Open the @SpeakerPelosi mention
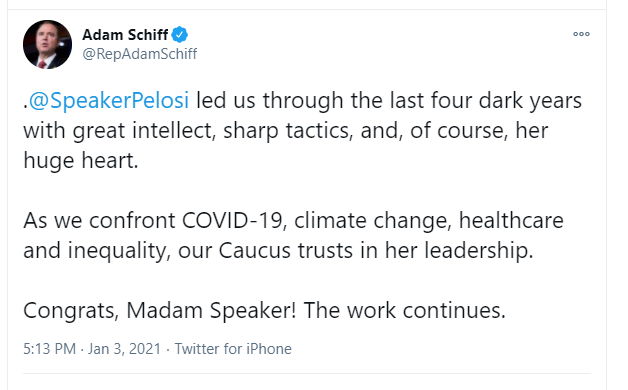Image resolution: width=628 pixels, height=390 pixels. coord(109,100)
